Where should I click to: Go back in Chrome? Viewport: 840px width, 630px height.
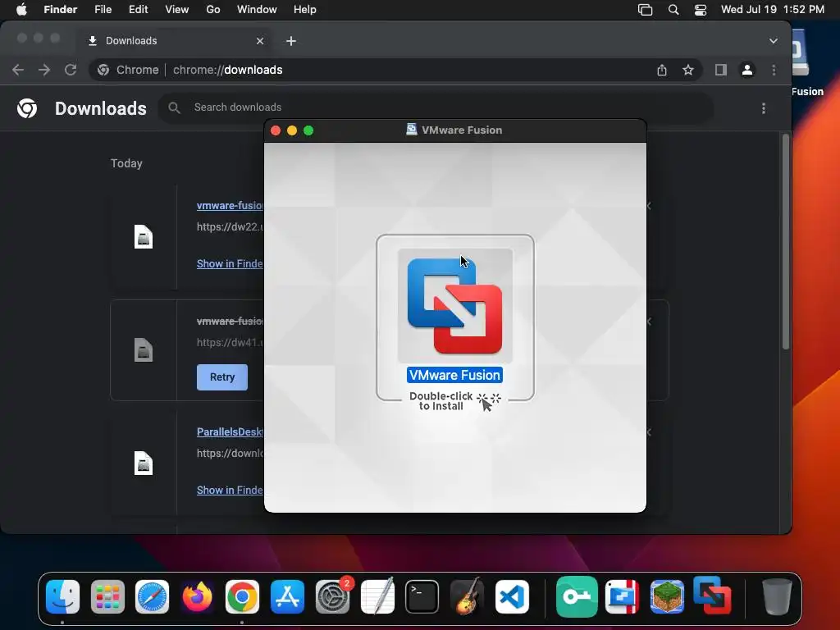pyautogui.click(x=18, y=70)
